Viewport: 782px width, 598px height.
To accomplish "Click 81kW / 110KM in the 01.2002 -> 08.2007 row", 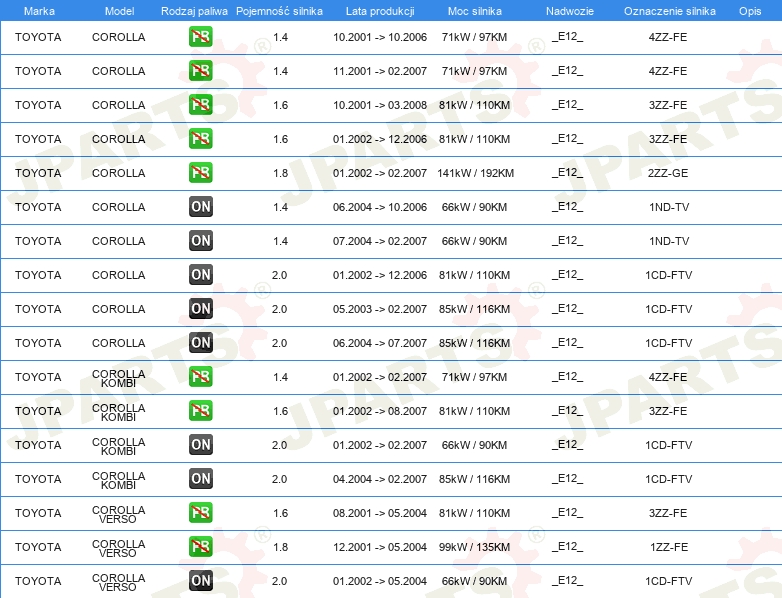I will (x=474, y=411).
